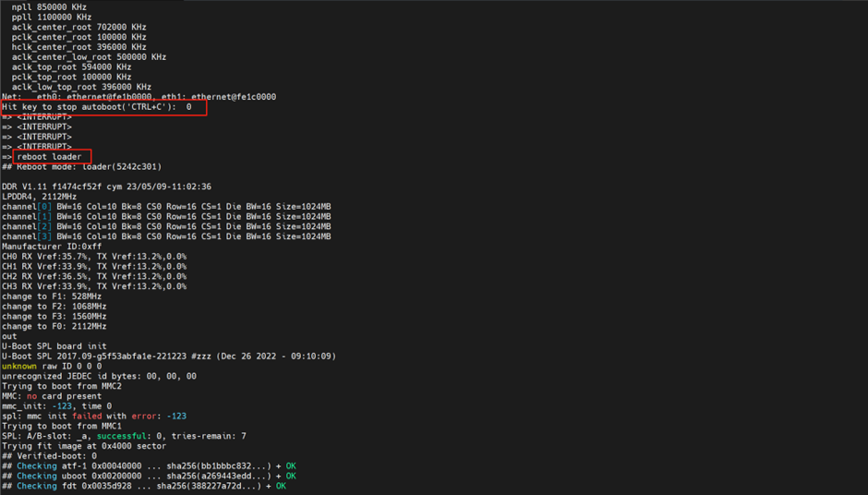Click the 'aclk_center_root 702000 KHz' line
The width and height of the screenshot is (868, 495).
78,27
